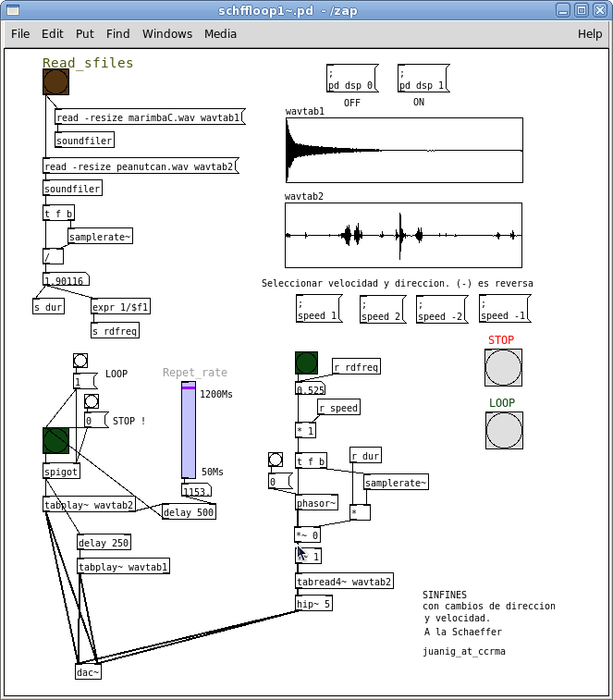Open the Put menu
Image resolution: width=613 pixels, height=700 pixels.
click(x=85, y=34)
